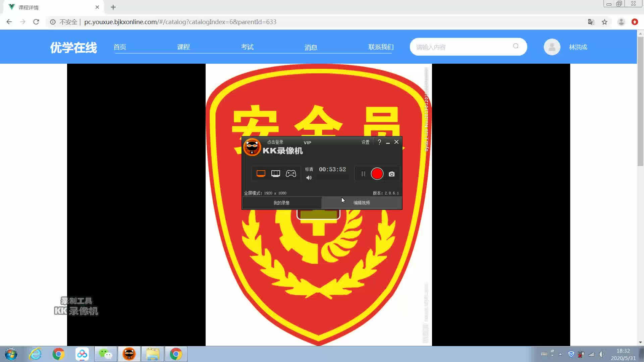Select the 课程详情 browser tab
Screen dimensions: 644x362
(54, 7)
